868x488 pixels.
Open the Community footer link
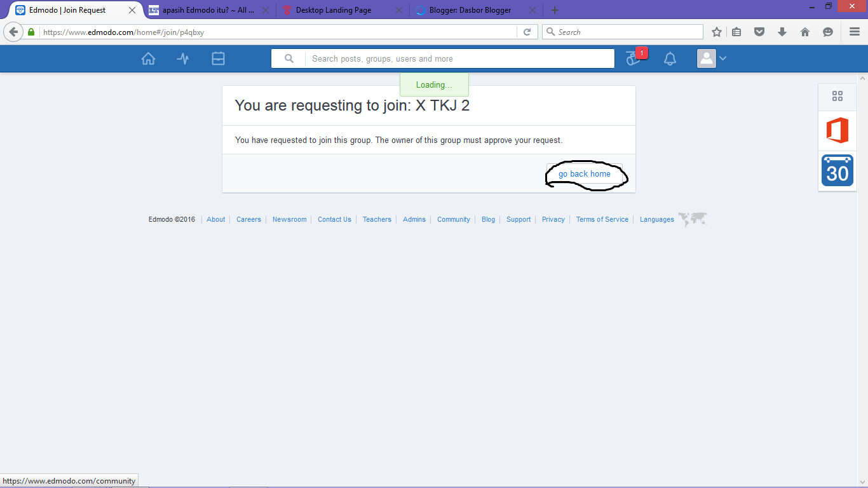(x=454, y=219)
